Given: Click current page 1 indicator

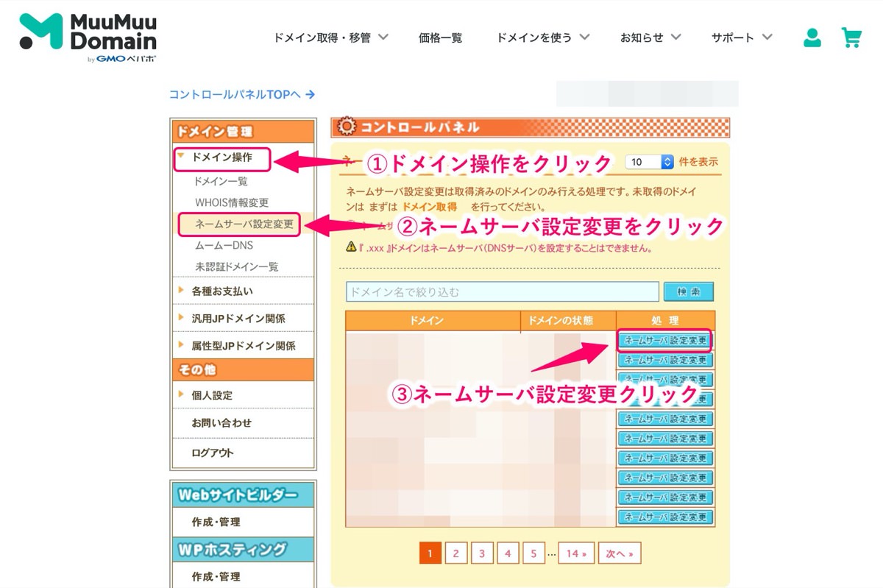Looking at the screenshot, I should pyautogui.click(x=430, y=553).
